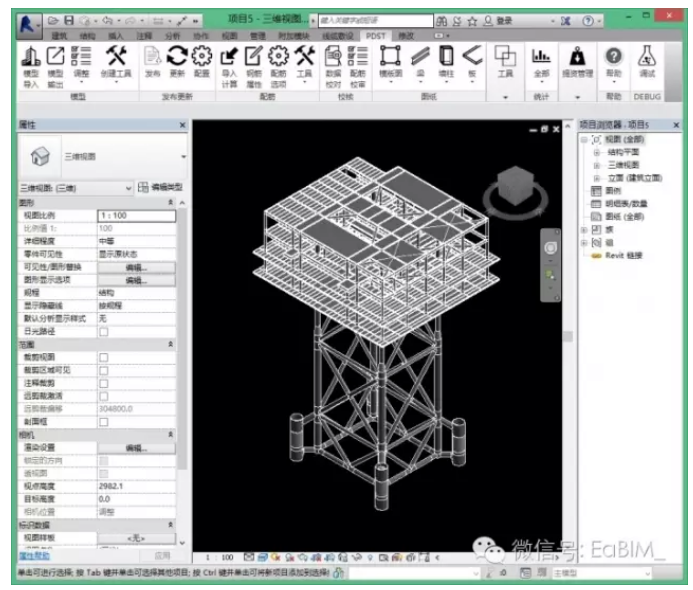Click 编辑 button for 渲染设置
This screenshot has height=590, width=693.
[x=137, y=448]
